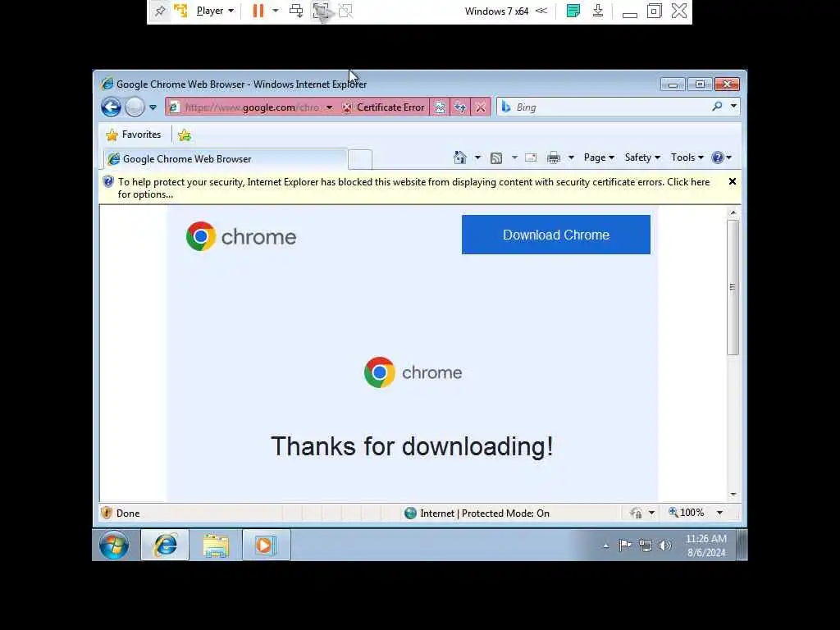The width and height of the screenshot is (840, 630).
Task: Click the page scrollbar up arrow
Action: point(733,212)
